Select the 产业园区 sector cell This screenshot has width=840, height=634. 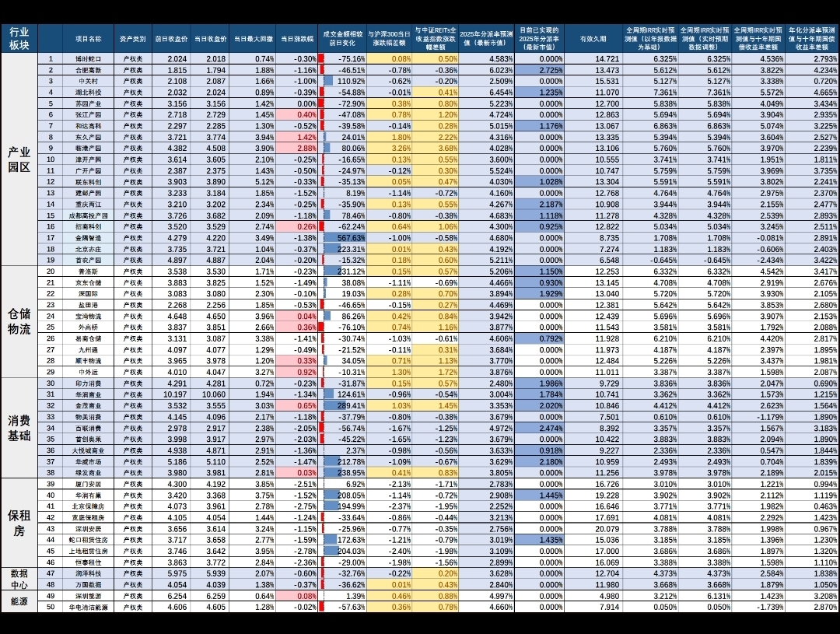pyautogui.click(x=19, y=159)
